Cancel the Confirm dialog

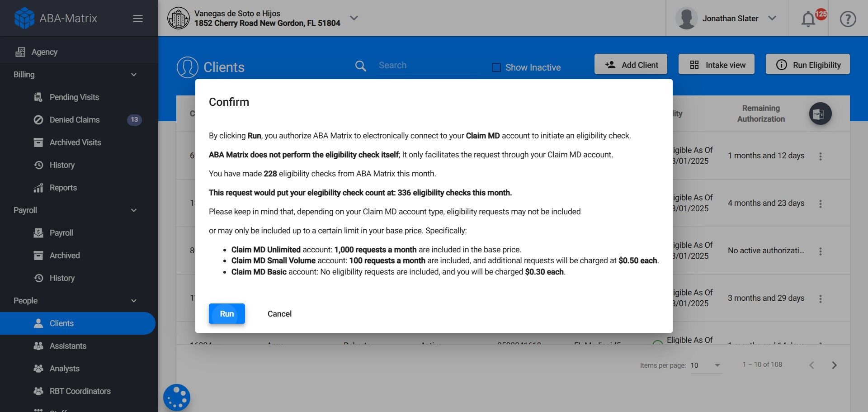(279, 313)
